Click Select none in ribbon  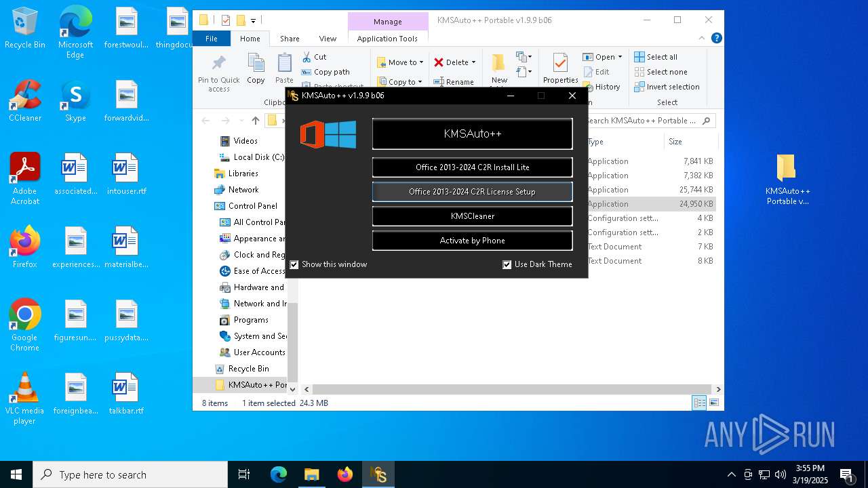(x=660, y=72)
